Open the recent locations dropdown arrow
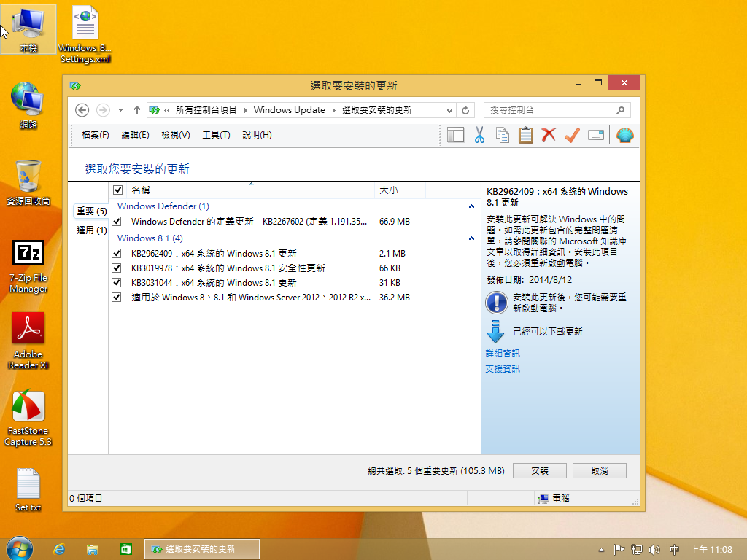Screen dimensions: 747x560 pyautogui.click(x=120, y=110)
